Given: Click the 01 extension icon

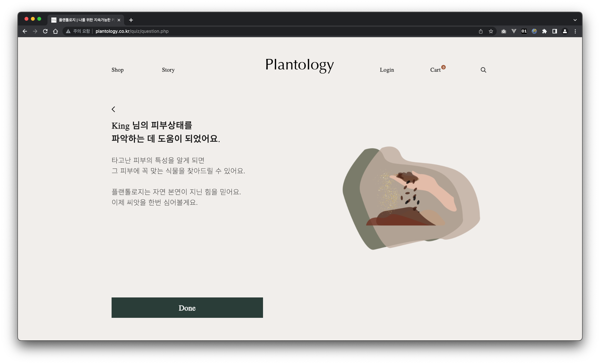Looking at the screenshot, I should [x=524, y=31].
